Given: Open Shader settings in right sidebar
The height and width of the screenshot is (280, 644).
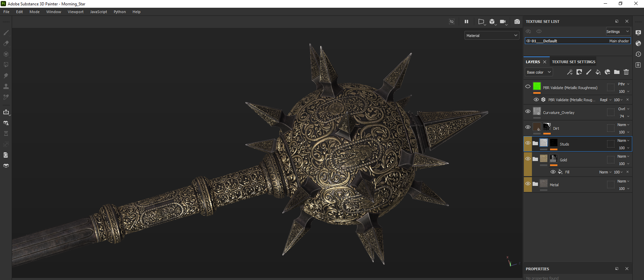Looking at the screenshot, I should tap(638, 43).
